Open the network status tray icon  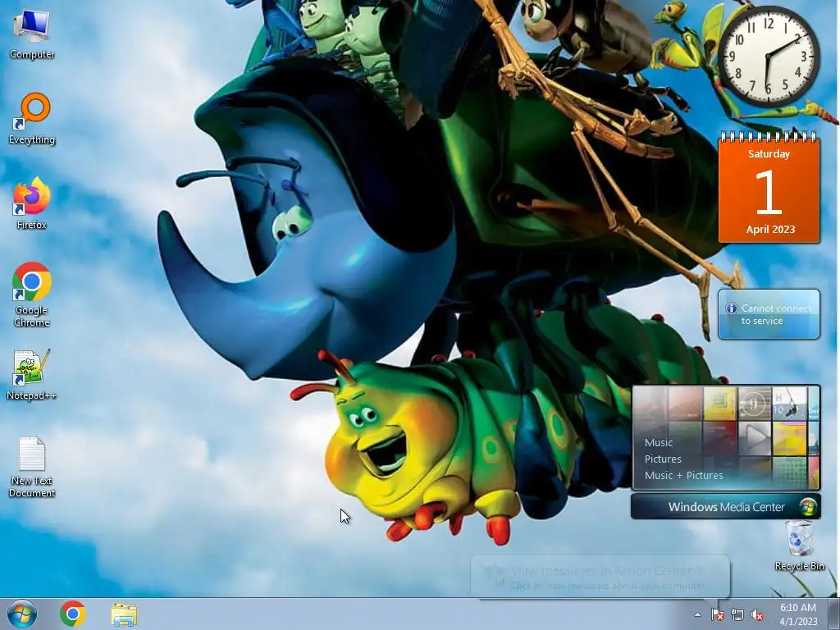coord(737,614)
